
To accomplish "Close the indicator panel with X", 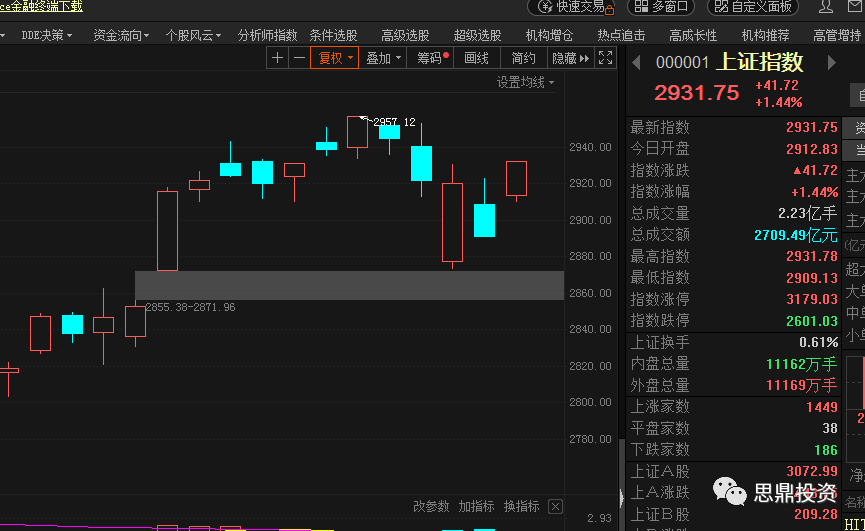I will coord(556,506).
